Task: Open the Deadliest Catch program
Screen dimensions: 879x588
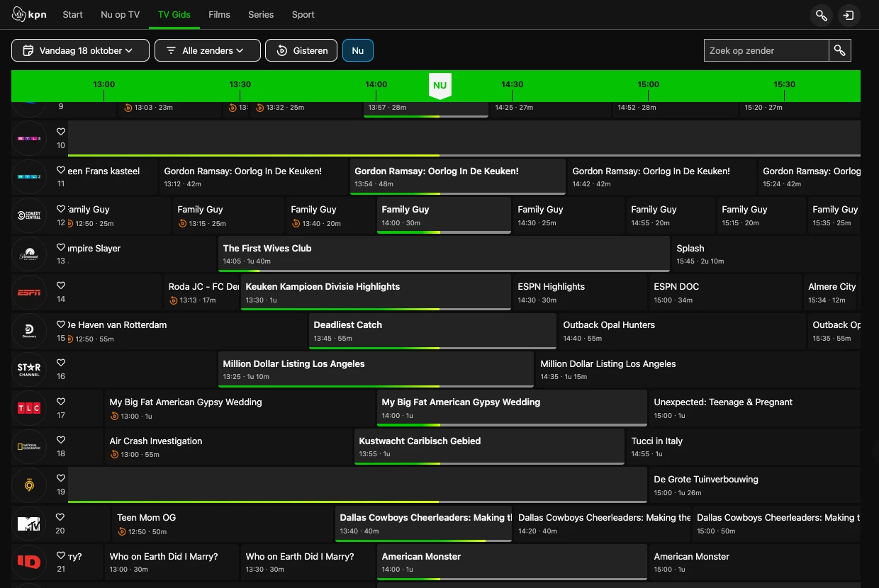Action: 432,331
